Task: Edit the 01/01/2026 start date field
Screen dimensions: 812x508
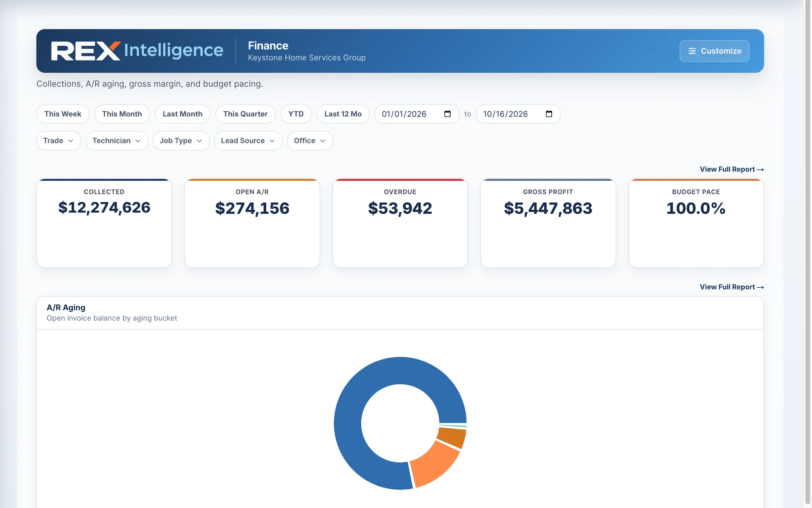Action: coord(417,114)
